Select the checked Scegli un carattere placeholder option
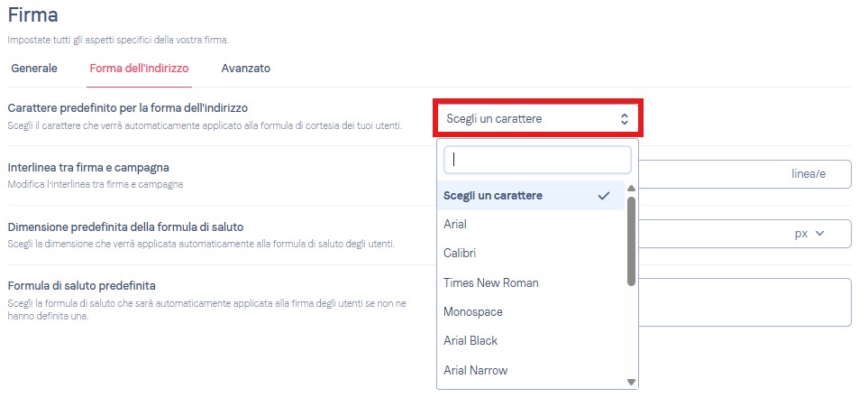This screenshot has height=407, width=868. (531, 196)
